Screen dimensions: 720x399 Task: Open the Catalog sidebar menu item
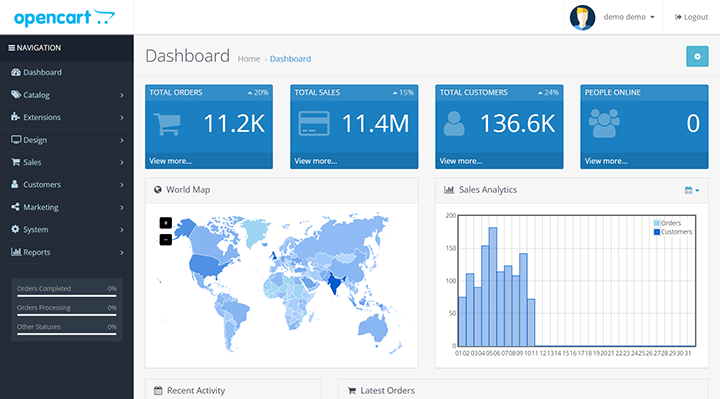tap(67, 95)
